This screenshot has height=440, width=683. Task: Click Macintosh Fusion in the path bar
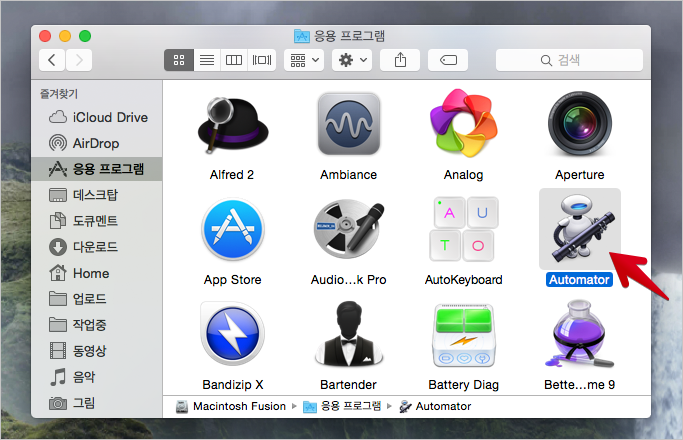click(x=231, y=406)
